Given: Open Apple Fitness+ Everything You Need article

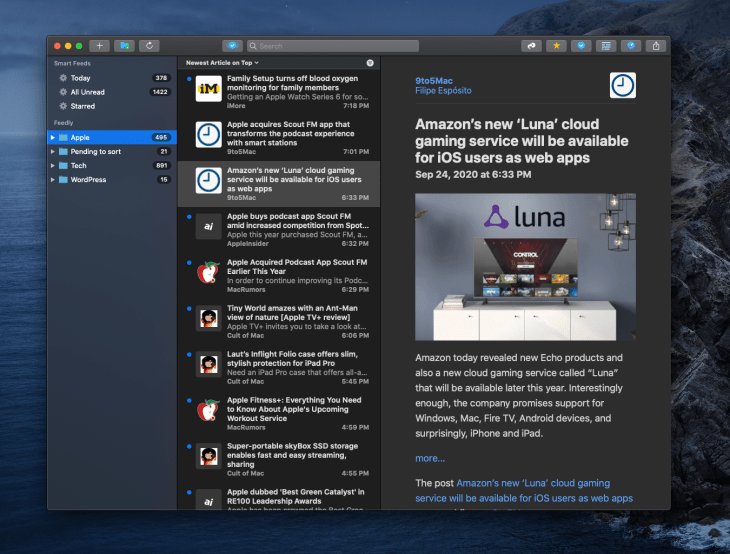Looking at the screenshot, I should (279, 413).
